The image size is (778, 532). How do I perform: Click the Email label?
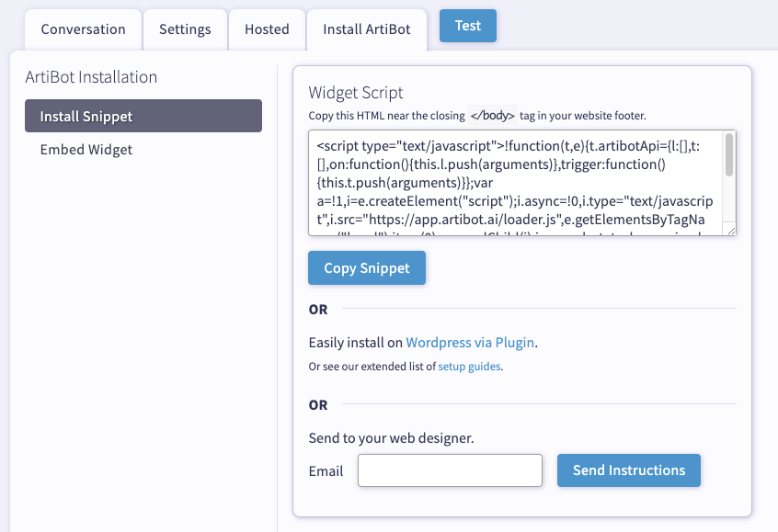click(x=326, y=471)
